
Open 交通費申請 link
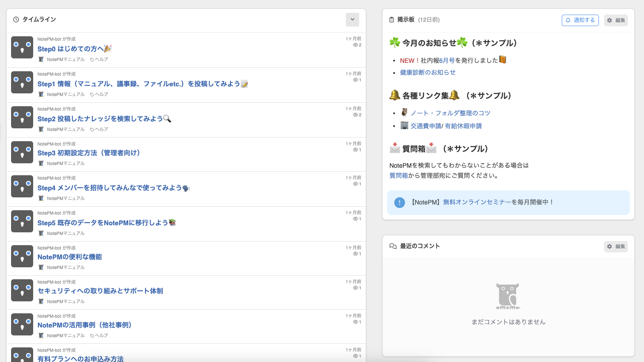coord(426,126)
